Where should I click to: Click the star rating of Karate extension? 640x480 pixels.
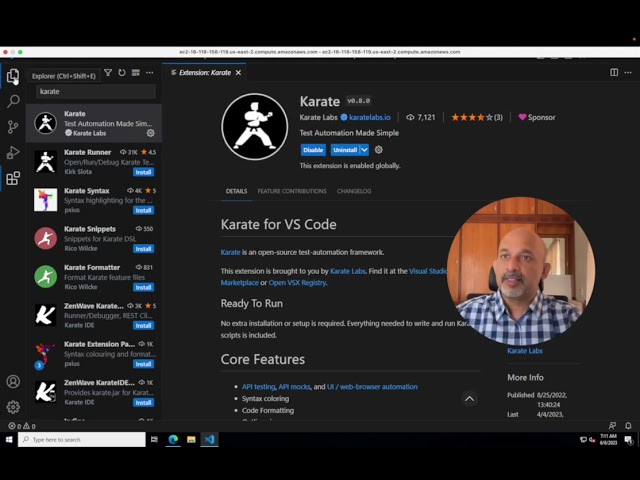click(476, 118)
